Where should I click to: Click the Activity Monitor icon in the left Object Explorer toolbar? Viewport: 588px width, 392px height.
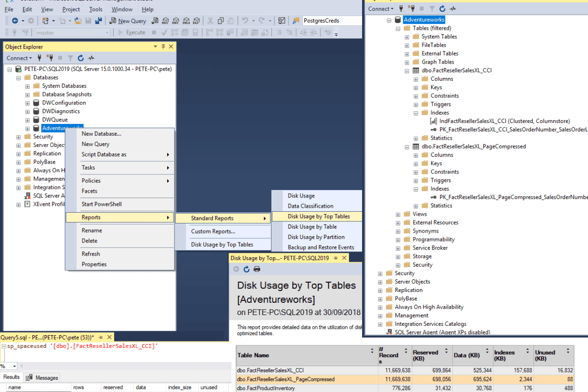click(91, 58)
